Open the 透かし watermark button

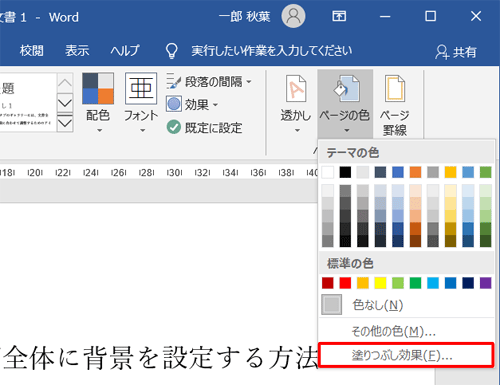(296, 103)
